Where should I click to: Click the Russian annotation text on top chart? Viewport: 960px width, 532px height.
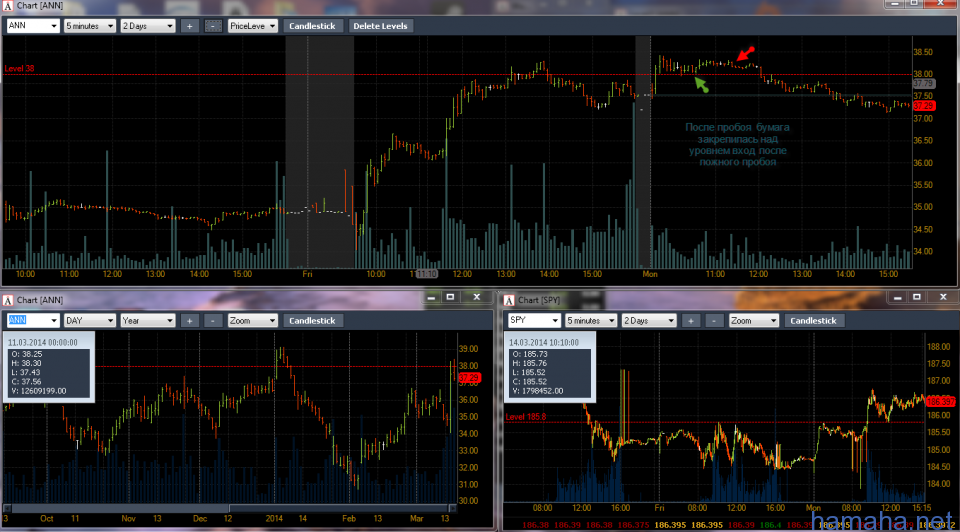point(737,144)
